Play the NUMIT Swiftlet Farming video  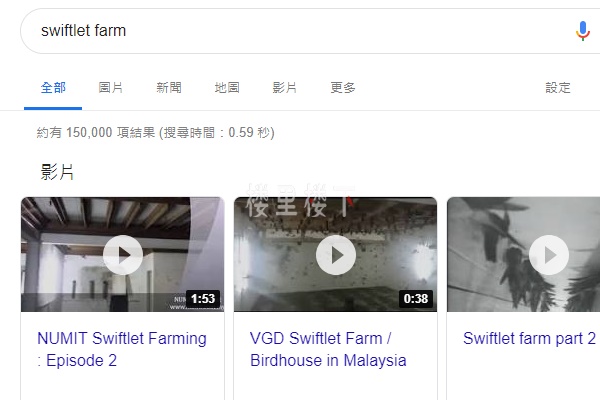click(x=123, y=255)
